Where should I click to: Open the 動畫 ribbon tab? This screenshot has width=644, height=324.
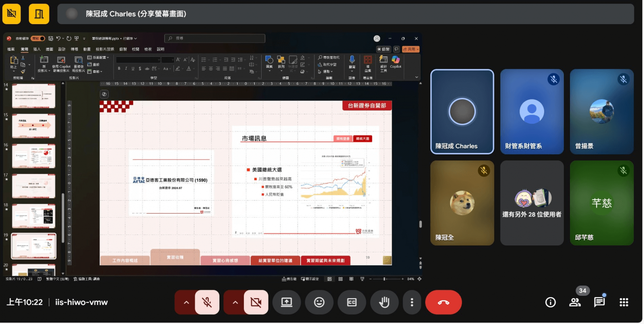[87, 49]
